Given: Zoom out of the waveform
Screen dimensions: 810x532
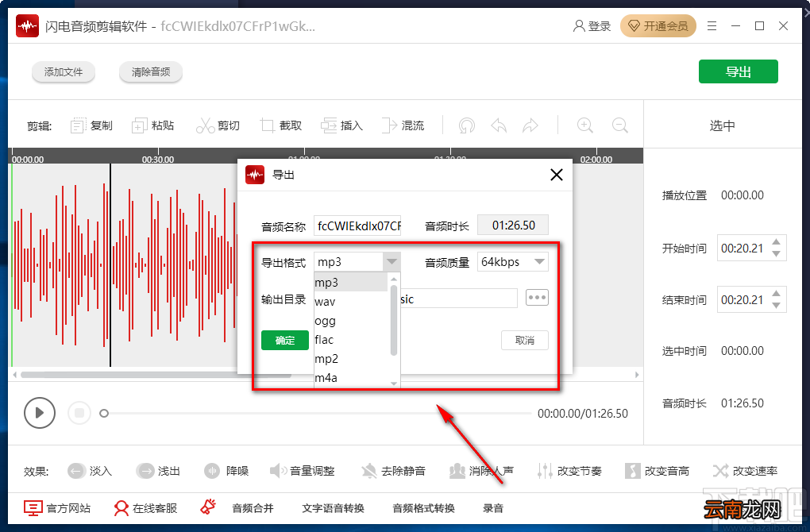Looking at the screenshot, I should pyautogui.click(x=620, y=125).
